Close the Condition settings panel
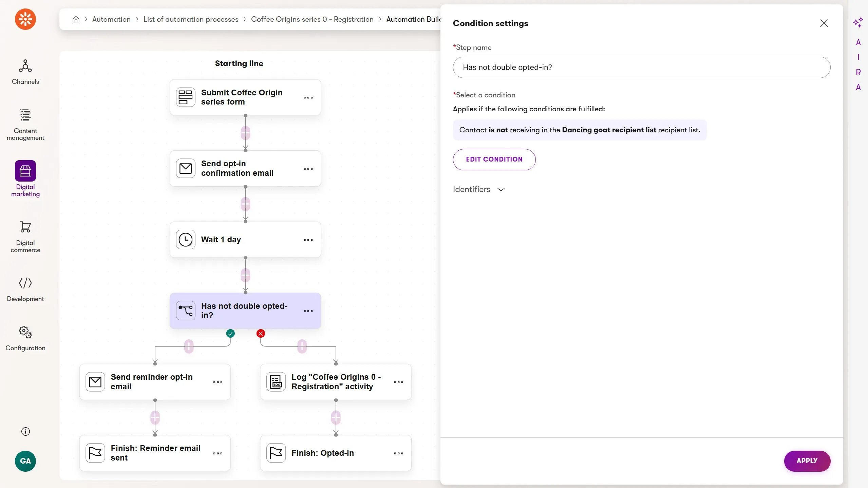Image resolution: width=868 pixels, height=488 pixels. click(824, 23)
